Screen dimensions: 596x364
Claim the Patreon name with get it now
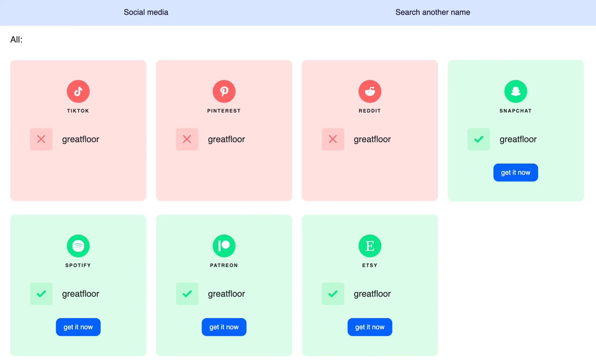pos(224,327)
